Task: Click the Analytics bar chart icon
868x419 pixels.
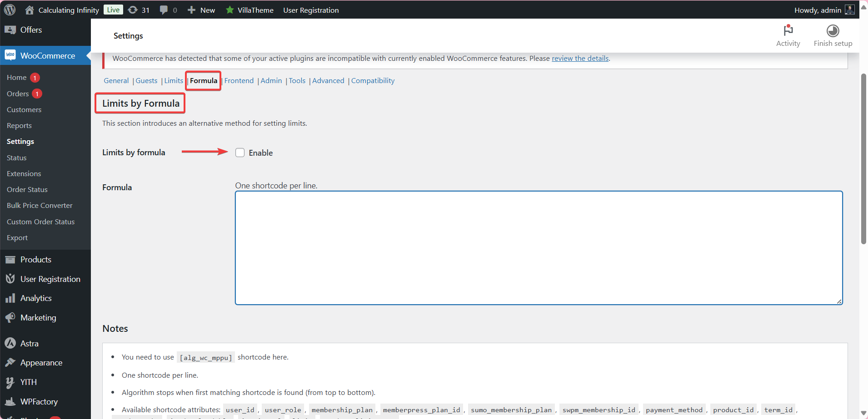Action: click(x=10, y=298)
